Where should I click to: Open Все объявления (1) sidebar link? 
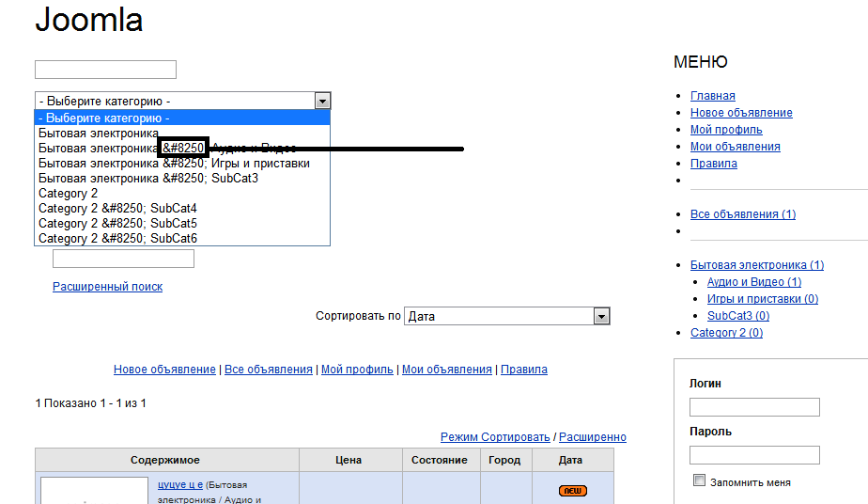point(743,213)
